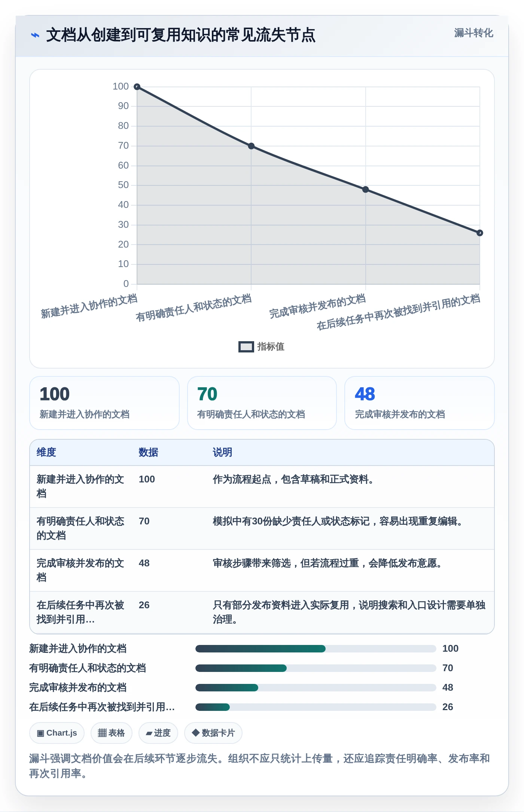
Task: Click x-axis label 在后续任务中再次被找到并引用的文档
Action: coord(398,312)
